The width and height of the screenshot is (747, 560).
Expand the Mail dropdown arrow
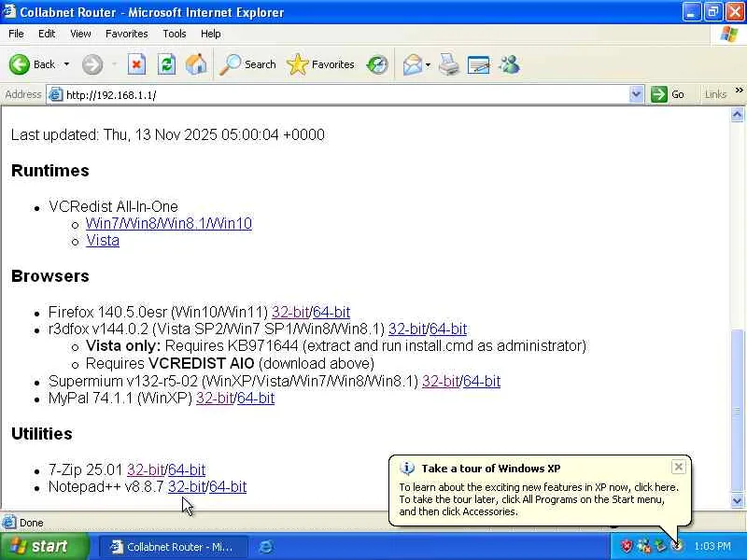coord(428,64)
